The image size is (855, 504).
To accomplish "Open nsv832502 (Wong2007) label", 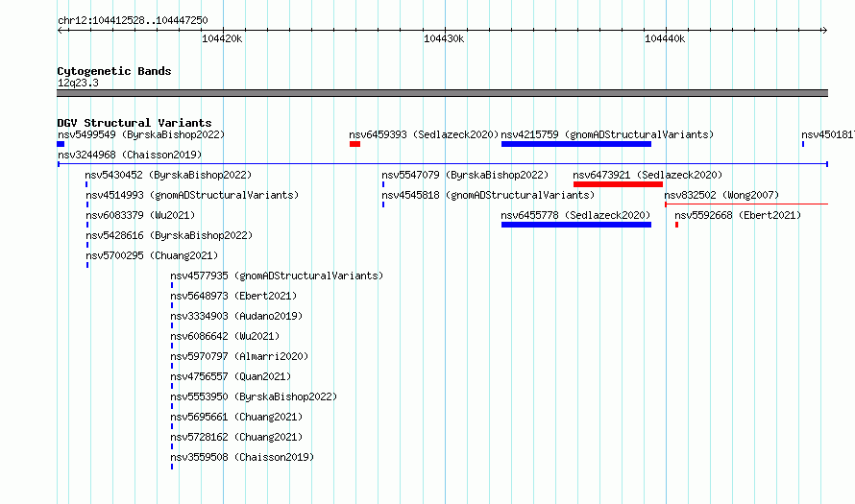I will (x=721, y=195).
